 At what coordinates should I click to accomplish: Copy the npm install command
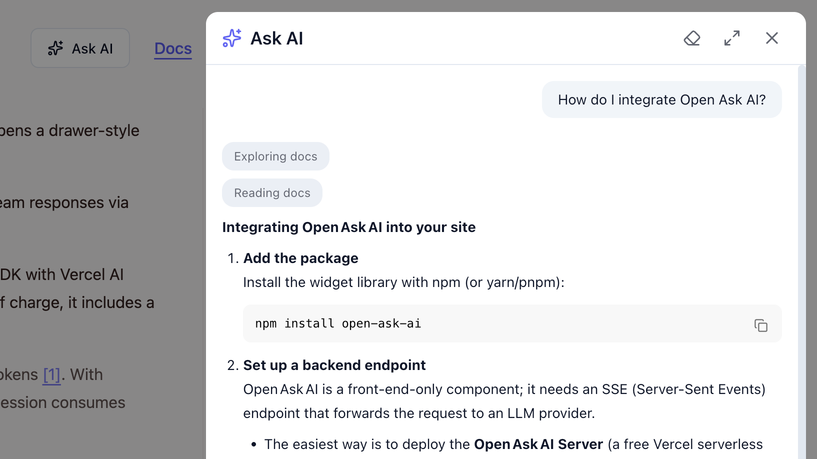(x=761, y=325)
